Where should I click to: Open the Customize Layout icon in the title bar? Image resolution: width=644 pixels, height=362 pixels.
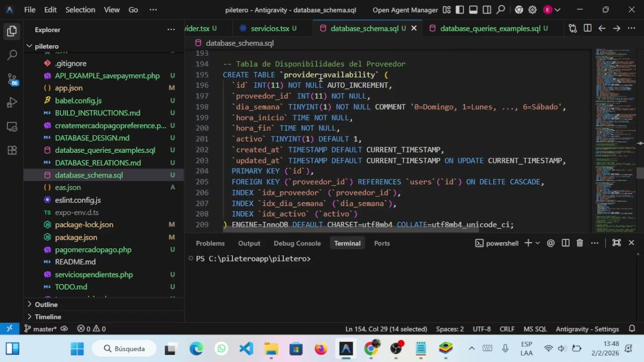446,10
